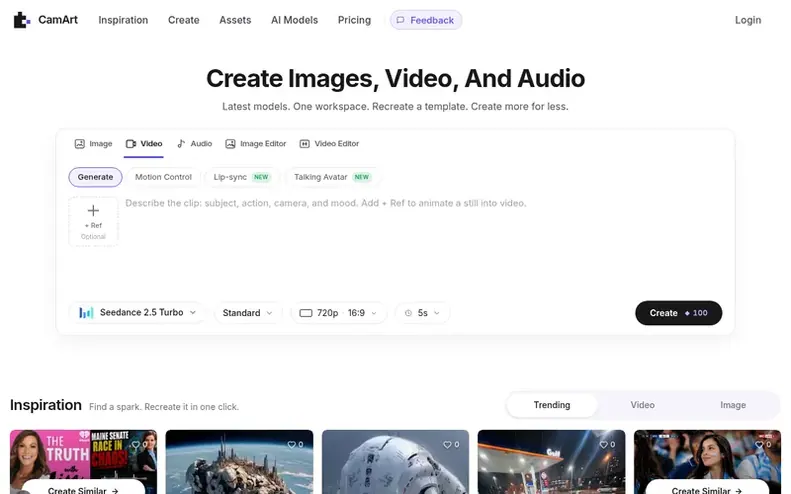
Task: Open the Create nav menu
Action: click(x=184, y=20)
